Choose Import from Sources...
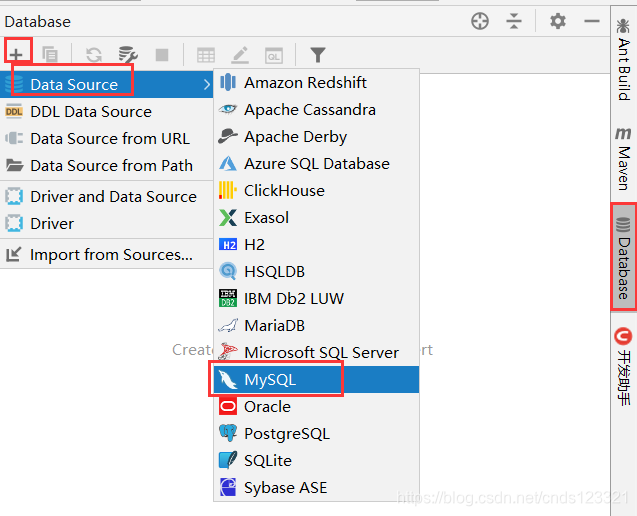The image size is (637, 516). point(106,255)
